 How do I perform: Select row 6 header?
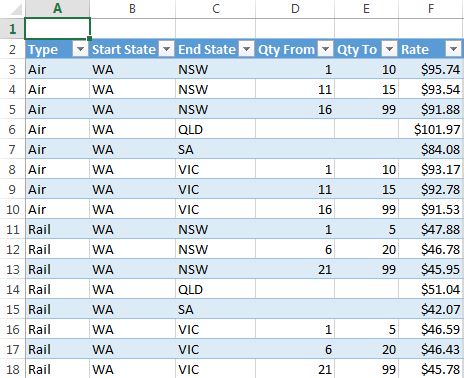click(x=12, y=129)
